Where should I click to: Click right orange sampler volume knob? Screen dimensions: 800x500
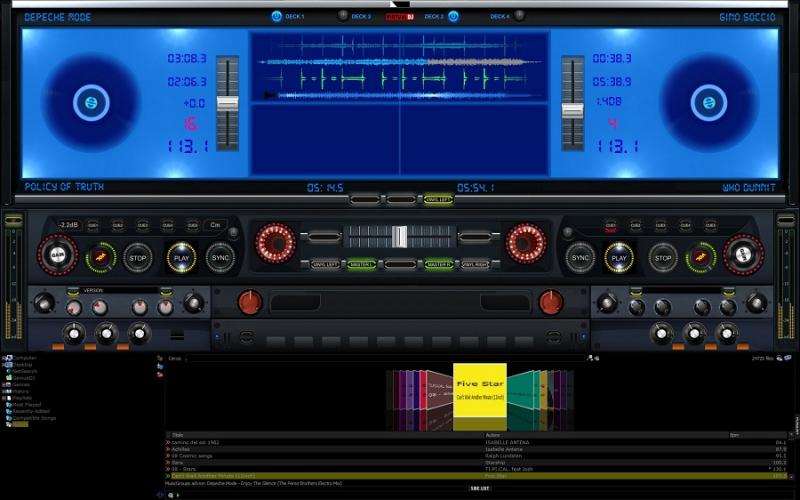pos(551,302)
